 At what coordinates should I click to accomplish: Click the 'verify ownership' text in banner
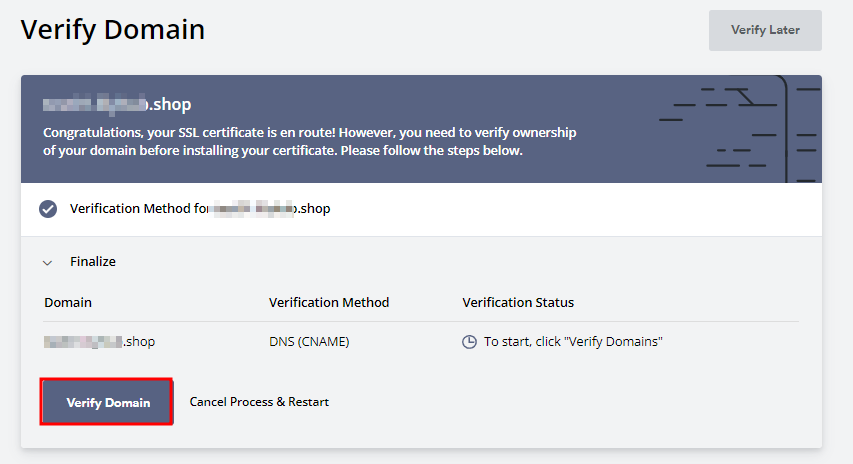(x=525, y=132)
